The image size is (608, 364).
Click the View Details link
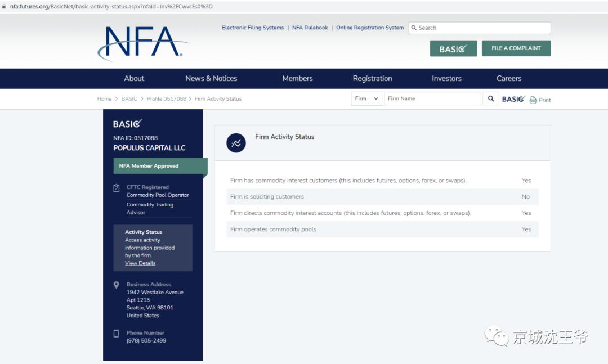point(140,263)
